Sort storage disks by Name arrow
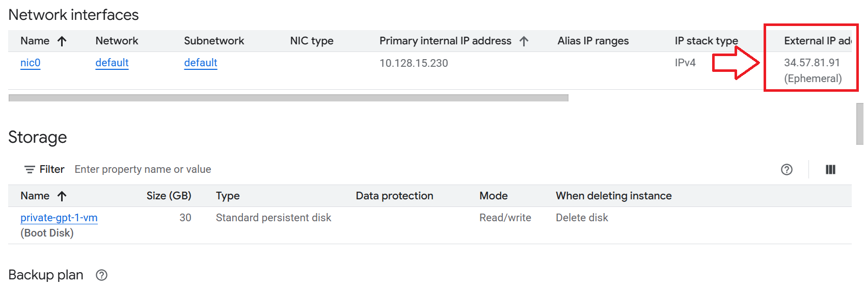 [62, 196]
